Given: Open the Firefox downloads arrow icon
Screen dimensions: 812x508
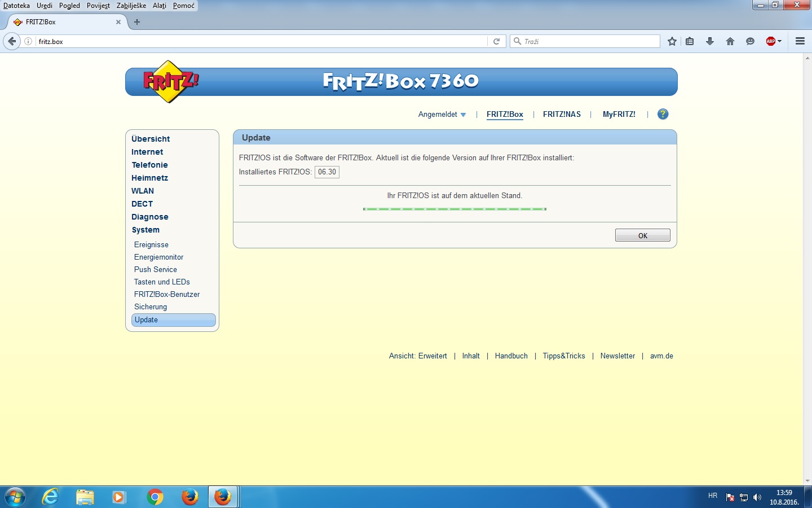Looking at the screenshot, I should (710, 41).
